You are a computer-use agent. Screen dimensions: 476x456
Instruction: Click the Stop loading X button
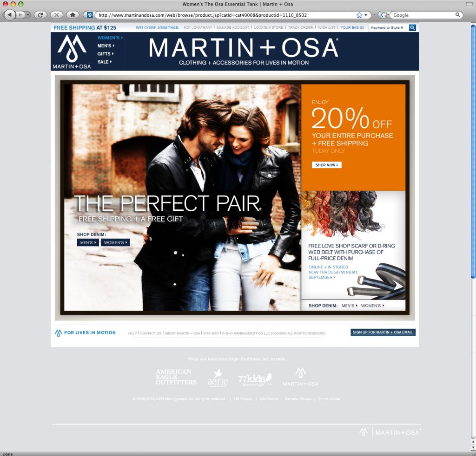[x=56, y=14]
